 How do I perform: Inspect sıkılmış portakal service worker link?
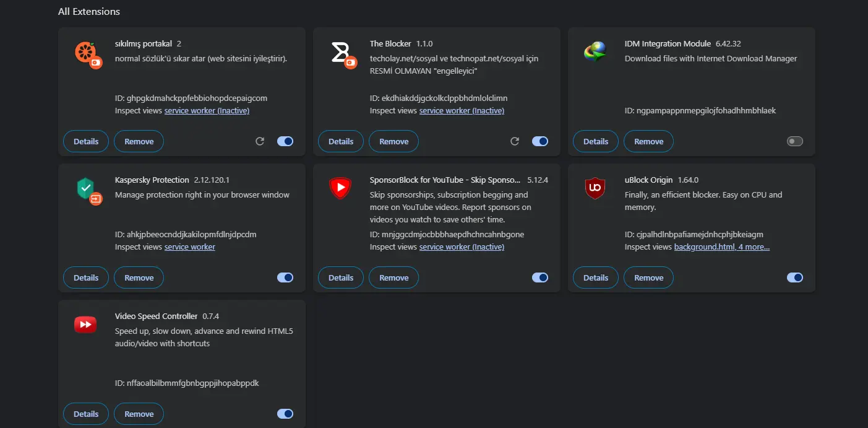(207, 111)
